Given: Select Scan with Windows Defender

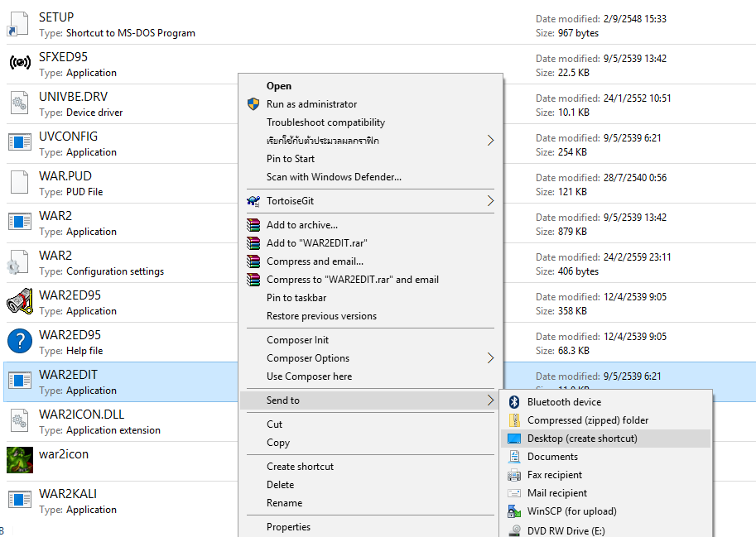Looking at the screenshot, I should (x=334, y=177).
